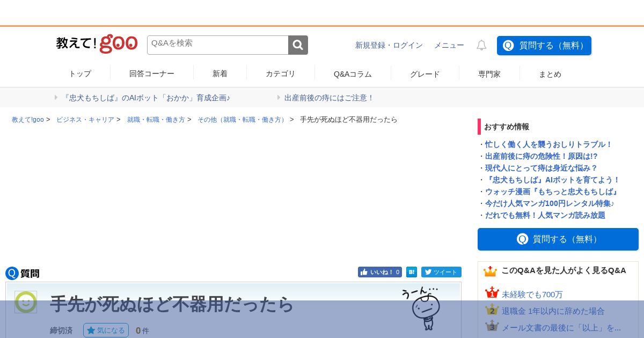Open だれでも無料！人気マンガ読み放題 link

coord(545,215)
